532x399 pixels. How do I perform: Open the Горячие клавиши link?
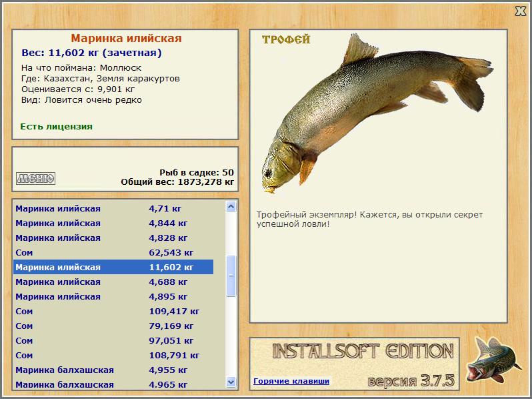pos(291,381)
